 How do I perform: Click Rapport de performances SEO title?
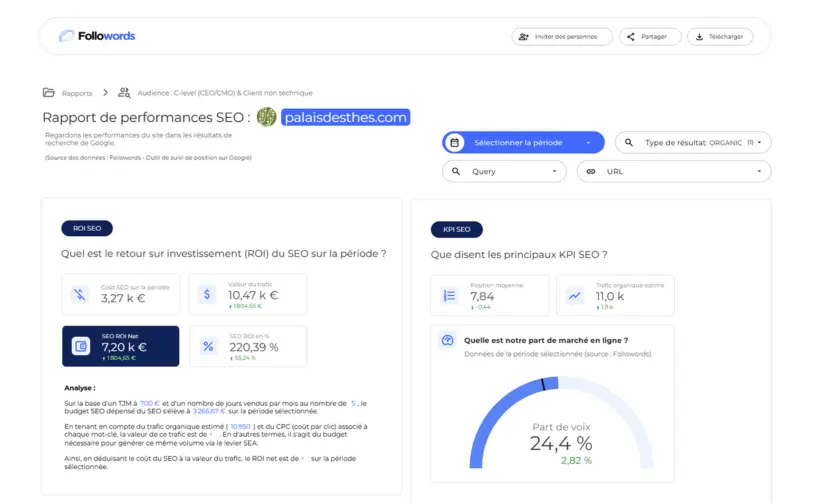click(x=146, y=117)
